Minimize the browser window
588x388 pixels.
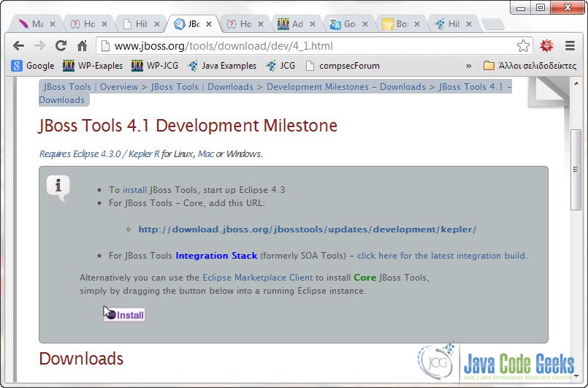[521, 7]
